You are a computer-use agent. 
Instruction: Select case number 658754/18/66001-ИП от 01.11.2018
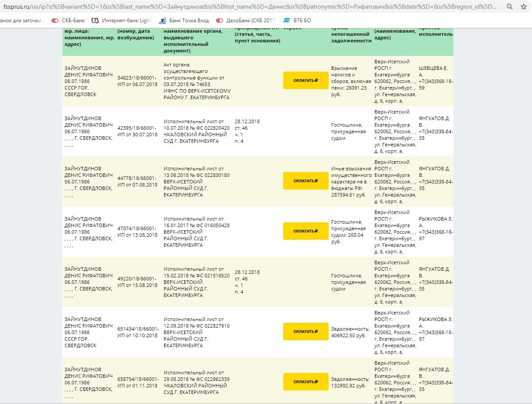137,382
